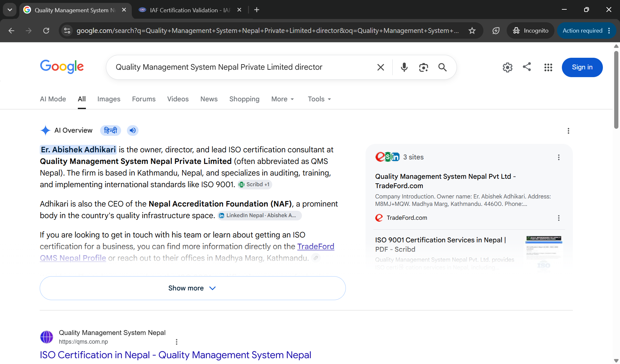Sign in to Google account
Image resolution: width=620 pixels, height=364 pixels.
[x=582, y=67]
